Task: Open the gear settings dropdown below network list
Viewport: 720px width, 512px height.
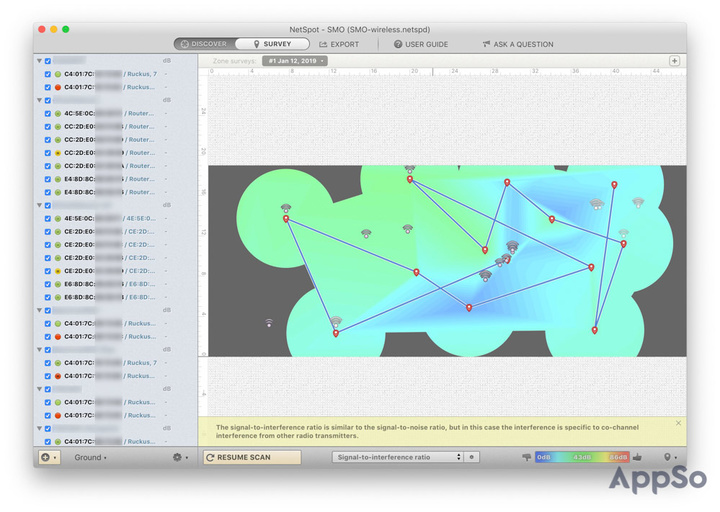Action: tap(180, 457)
